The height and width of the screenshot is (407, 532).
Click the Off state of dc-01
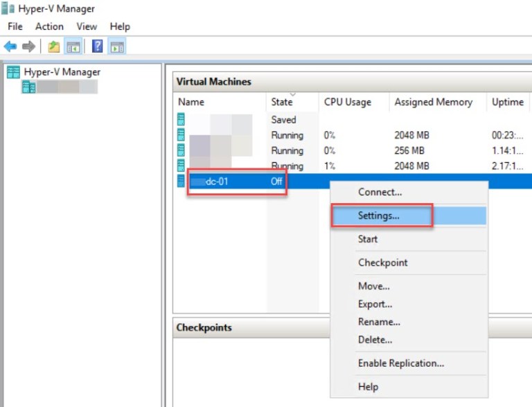click(276, 181)
